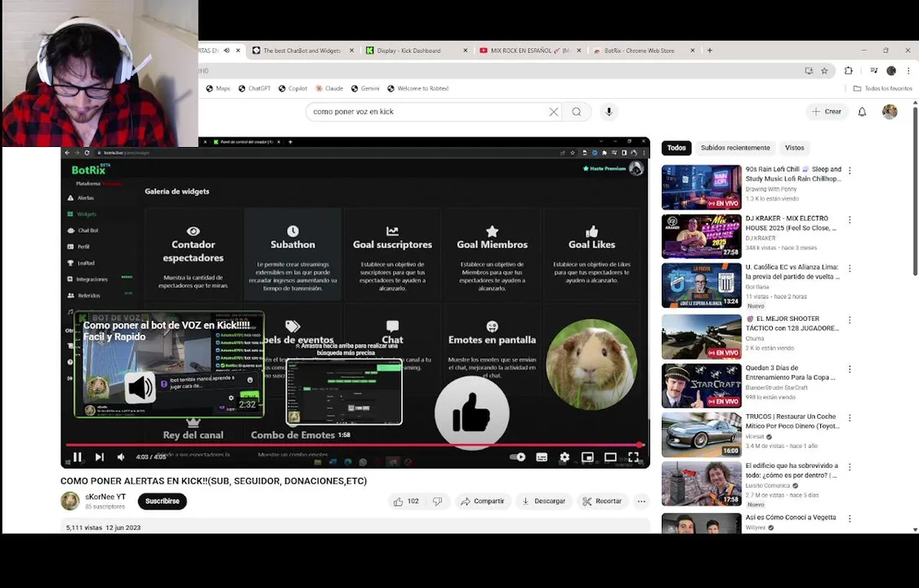Screen dimensions: 919x588
Task: Subscribe with the Suscribirse button
Action: 163,501
